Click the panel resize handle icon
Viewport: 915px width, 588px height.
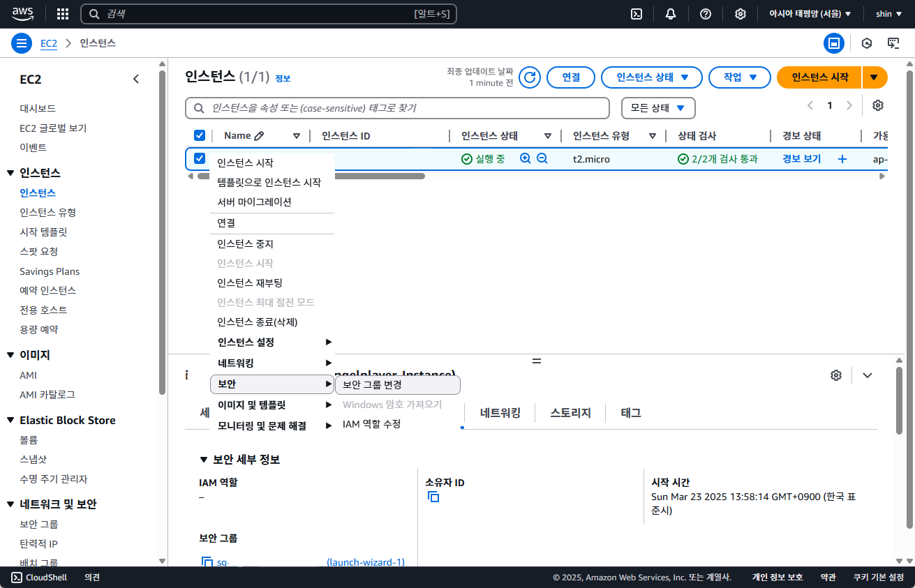pyautogui.click(x=537, y=361)
